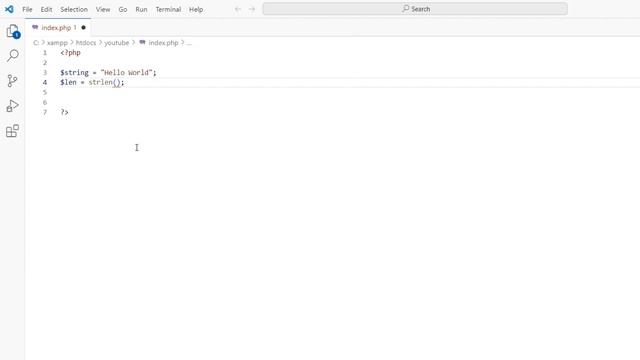640x360 pixels.
Task: Go back with the left arrow
Action: click(238, 9)
